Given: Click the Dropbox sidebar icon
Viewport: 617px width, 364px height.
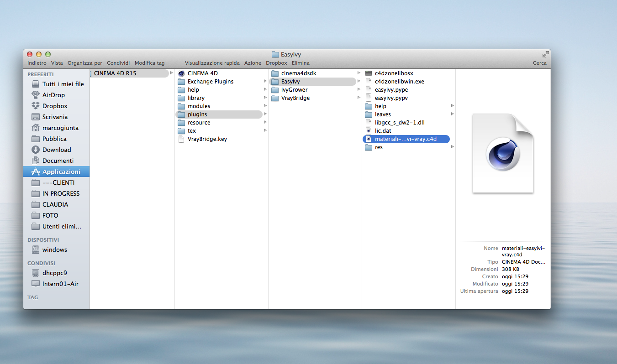Looking at the screenshot, I should click(36, 106).
